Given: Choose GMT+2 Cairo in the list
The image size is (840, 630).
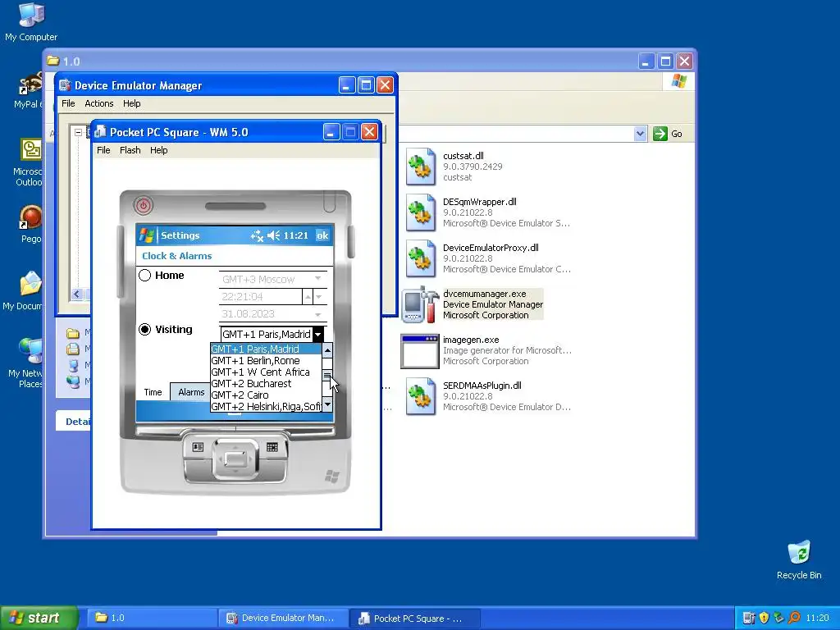Looking at the screenshot, I should [266, 395].
